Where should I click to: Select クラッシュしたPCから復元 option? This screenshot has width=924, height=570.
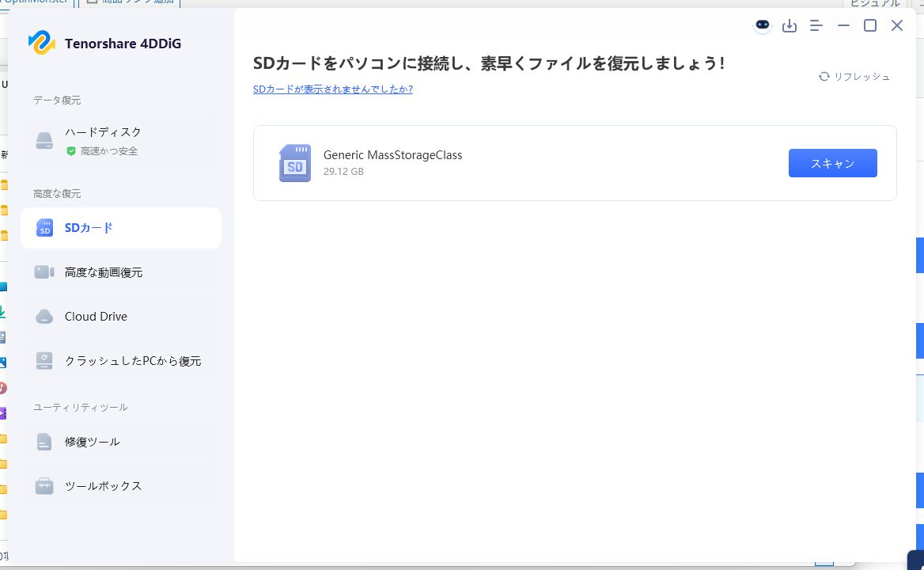(x=132, y=361)
